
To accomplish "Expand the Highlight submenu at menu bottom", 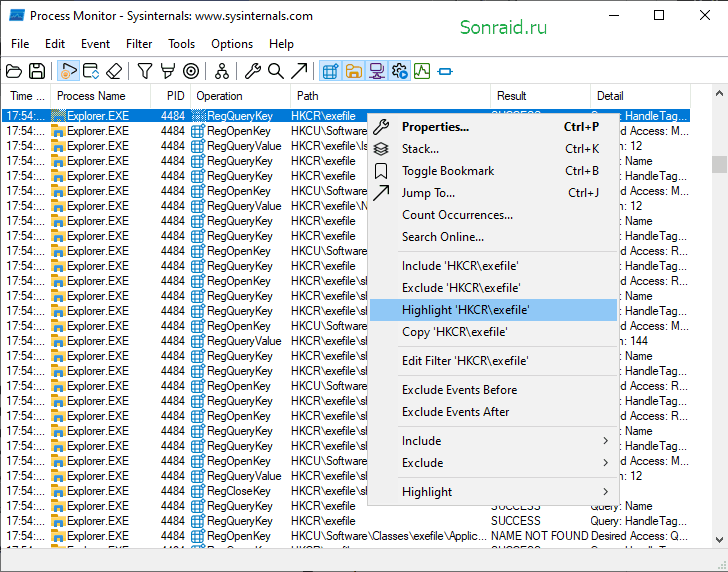I will (493, 492).
